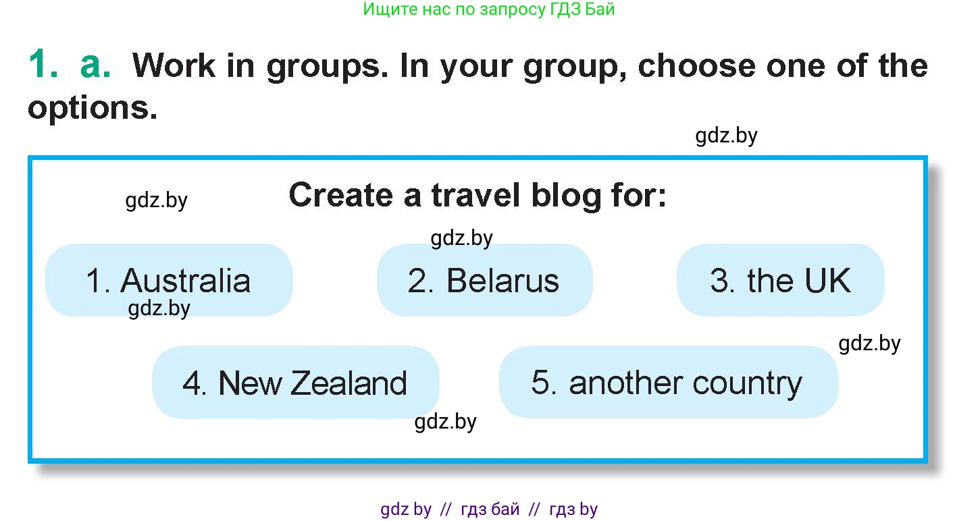Click the purple "гдз бай" footer text
The image size is (980, 521).
pyautogui.click(x=490, y=510)
